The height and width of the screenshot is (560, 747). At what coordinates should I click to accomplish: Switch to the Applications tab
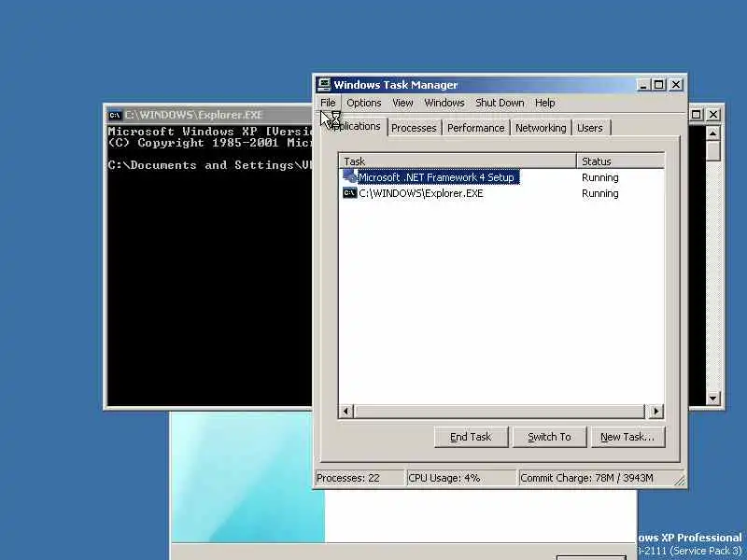click(354, 127)
